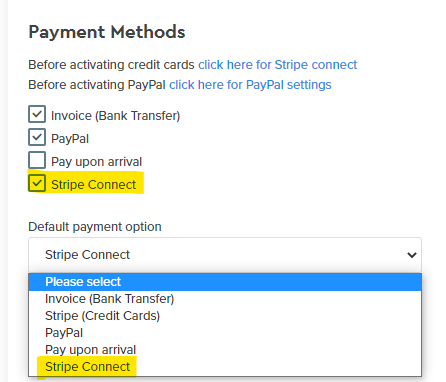
Task: Choose Please select in dropdown list
Action: click(225, 282)
